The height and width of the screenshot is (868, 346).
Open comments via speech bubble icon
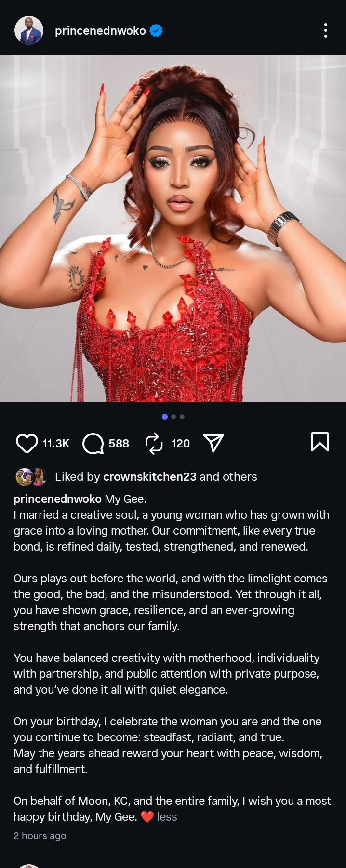93,443
